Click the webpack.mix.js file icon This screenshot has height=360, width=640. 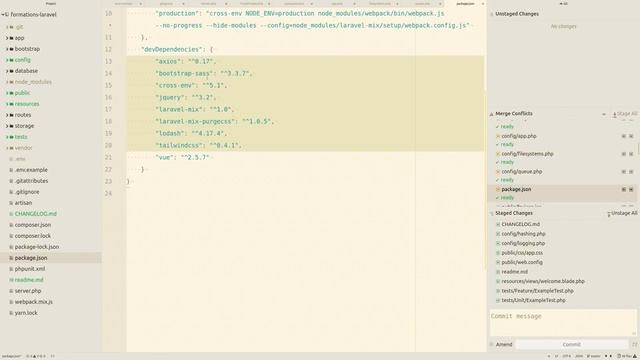11,302
